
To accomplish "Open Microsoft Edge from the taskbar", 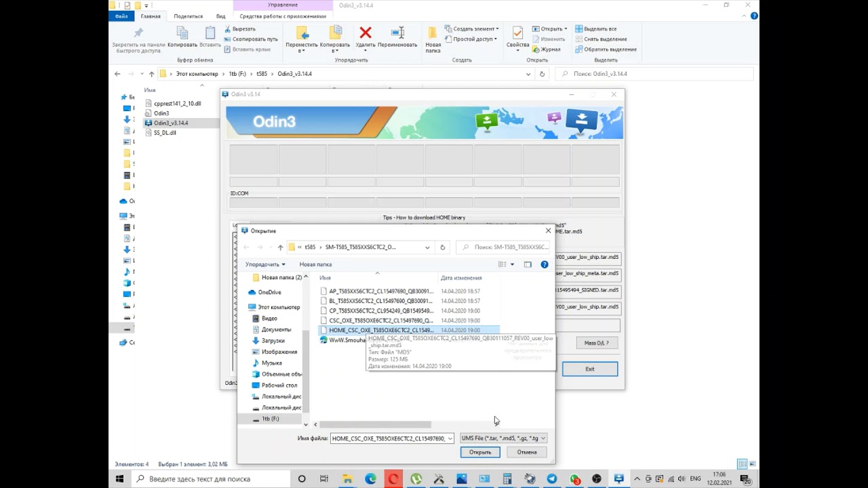I will 370,479.
